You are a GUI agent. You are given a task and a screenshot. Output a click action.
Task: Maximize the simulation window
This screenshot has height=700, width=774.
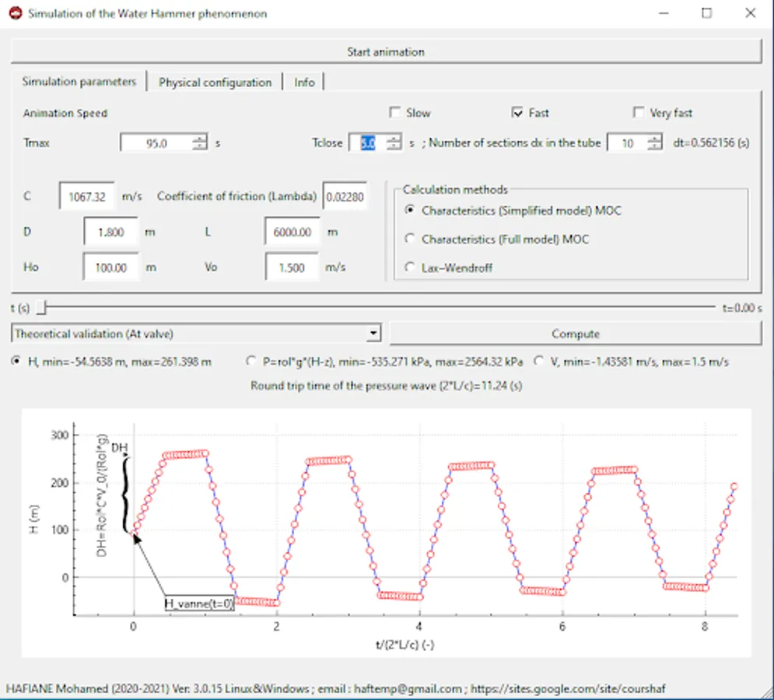(707, 13)
